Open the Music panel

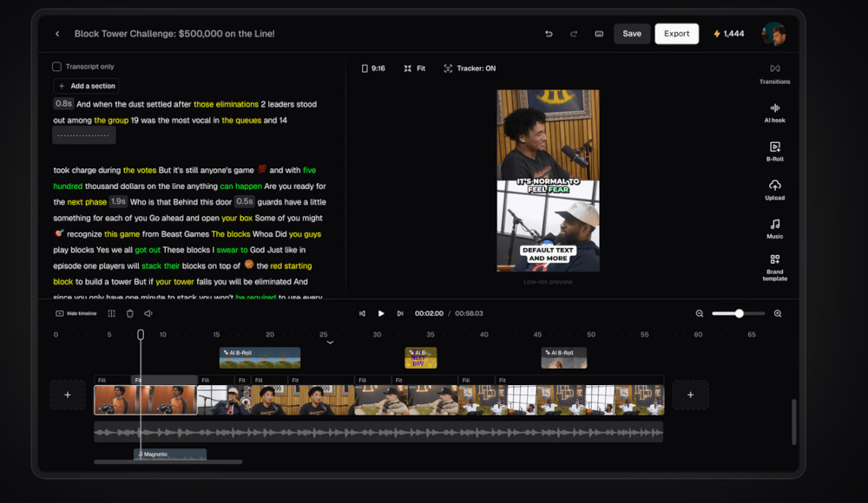coord(774,229)
